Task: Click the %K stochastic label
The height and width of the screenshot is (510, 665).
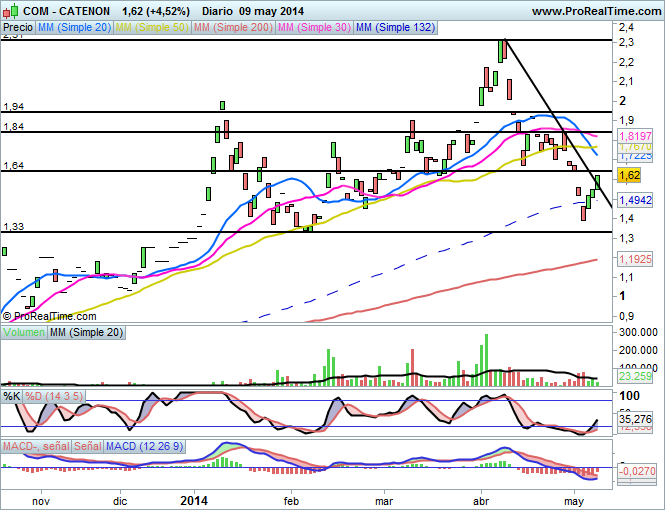Action: 12,397
